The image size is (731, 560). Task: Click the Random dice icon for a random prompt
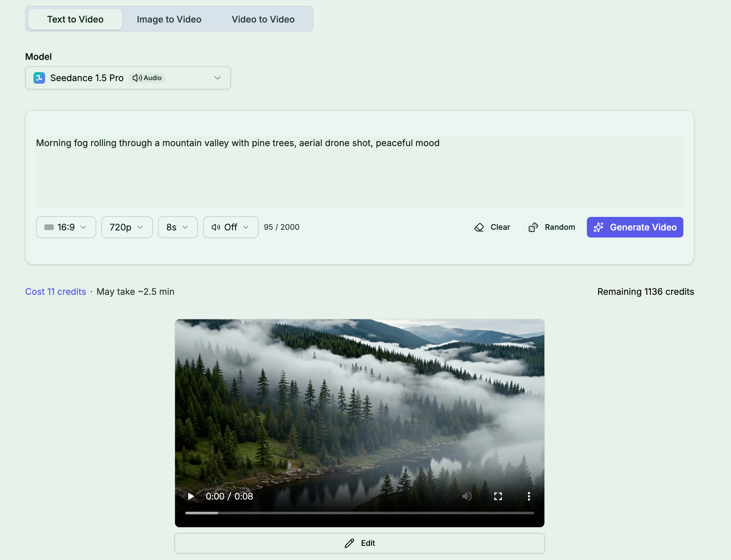(x=533, y=227)
